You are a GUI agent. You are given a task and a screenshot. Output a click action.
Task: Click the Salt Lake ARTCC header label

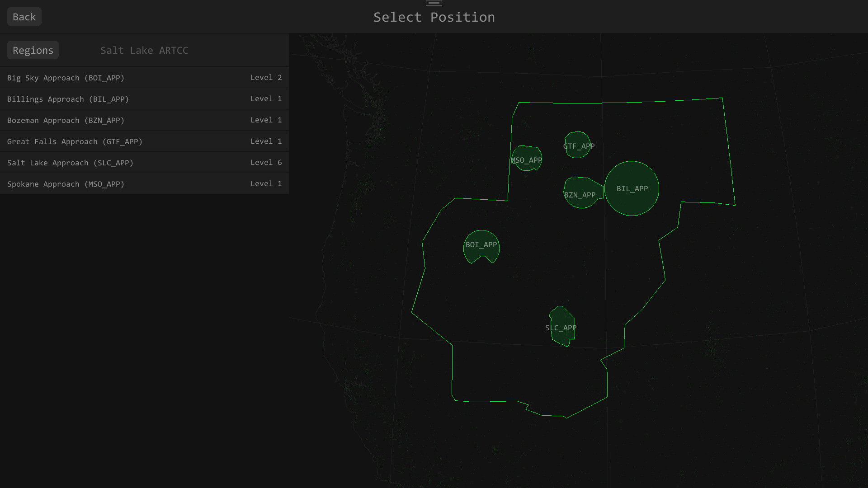144,50
